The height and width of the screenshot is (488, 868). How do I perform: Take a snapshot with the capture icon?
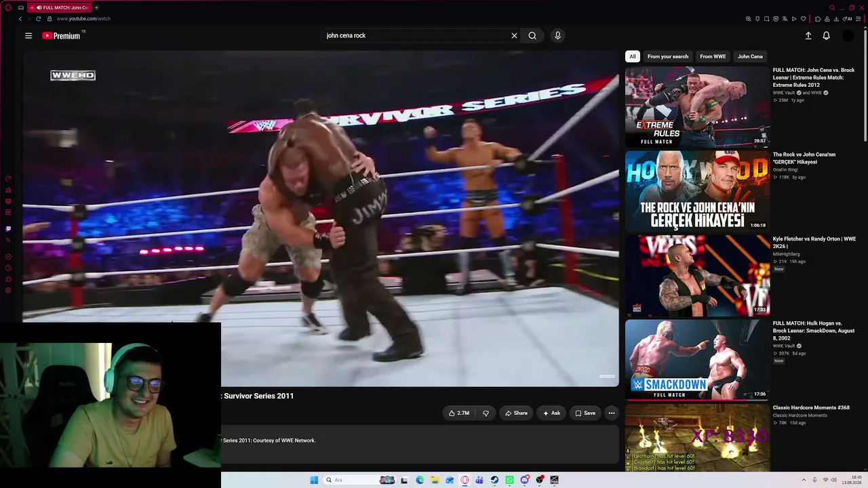tap(767, 19)
